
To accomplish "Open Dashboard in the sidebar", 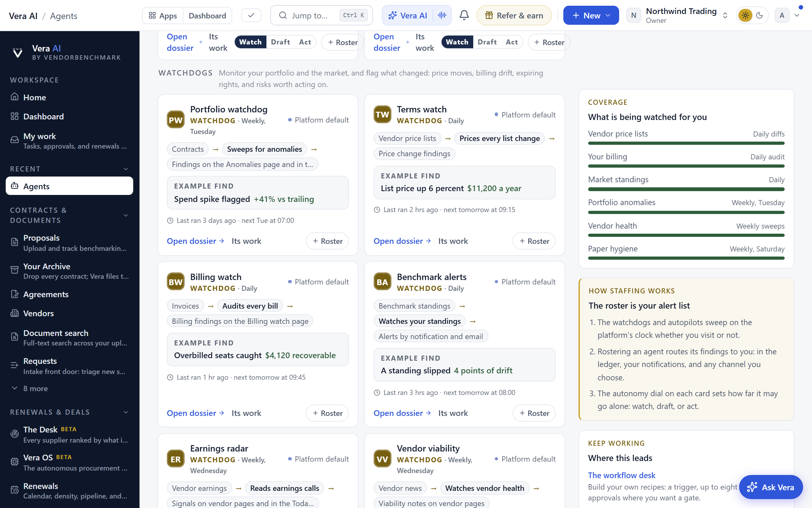I will point(69,117).
